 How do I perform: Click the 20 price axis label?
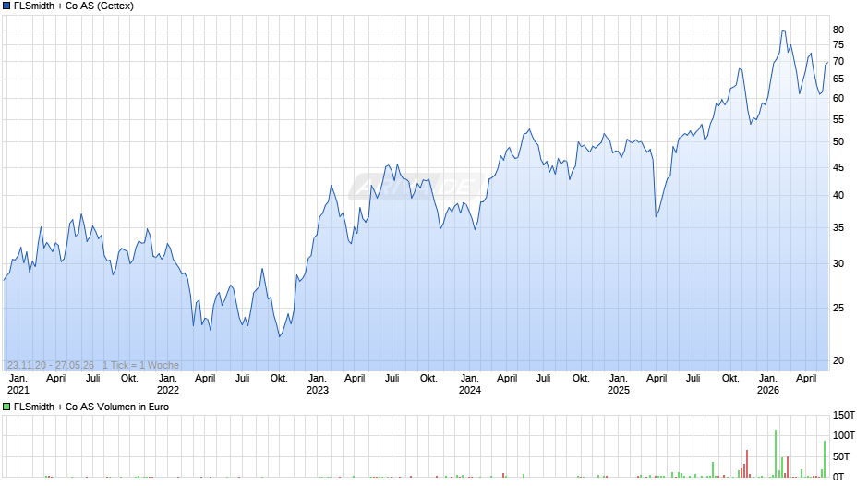pyautogui.click(x=838, y=360)
